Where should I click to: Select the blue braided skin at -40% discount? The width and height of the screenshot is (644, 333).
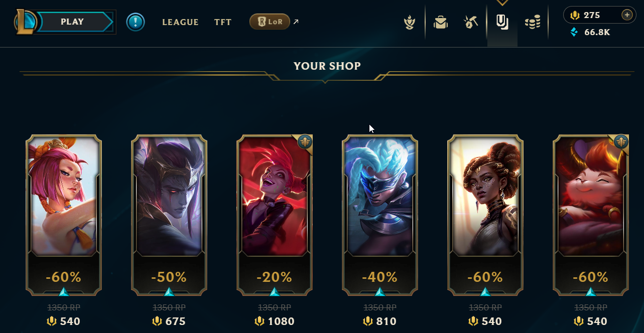[x=380, y=215]
